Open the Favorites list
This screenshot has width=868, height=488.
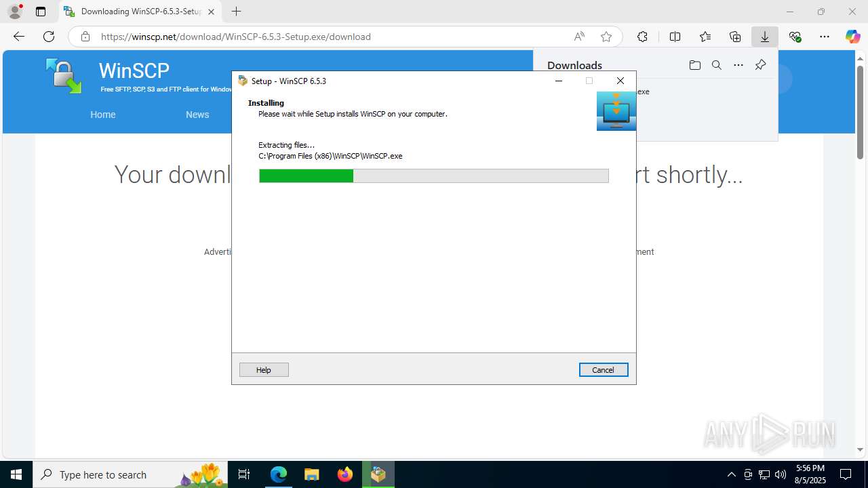tap(705, 37)
